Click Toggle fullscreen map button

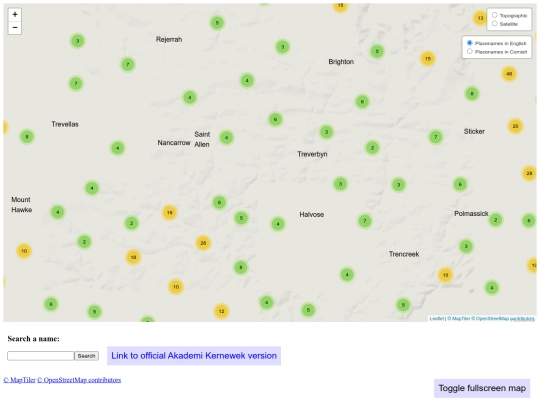482,388
